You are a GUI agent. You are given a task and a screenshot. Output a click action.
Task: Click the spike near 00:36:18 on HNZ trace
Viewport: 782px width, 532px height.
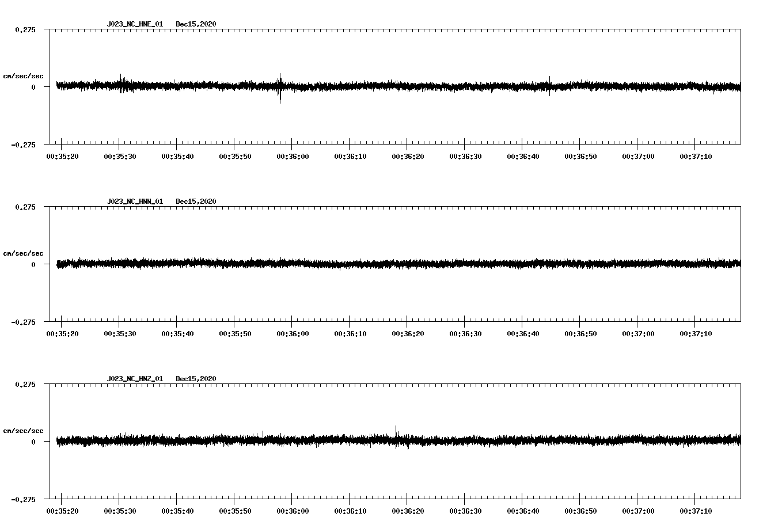[397, 429]
